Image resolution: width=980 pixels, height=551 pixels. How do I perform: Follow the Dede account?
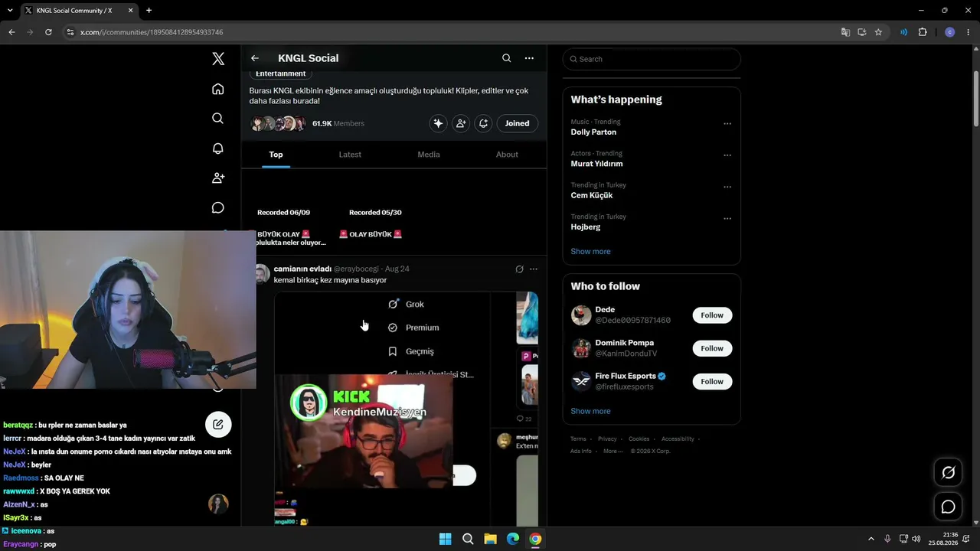tap(712, 315)
